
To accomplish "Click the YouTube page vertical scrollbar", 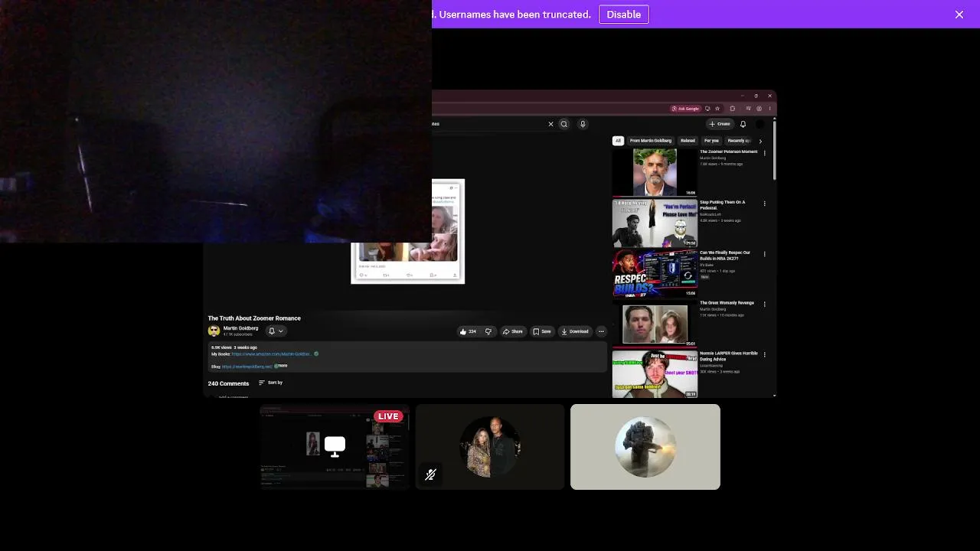I will point(775,149).
